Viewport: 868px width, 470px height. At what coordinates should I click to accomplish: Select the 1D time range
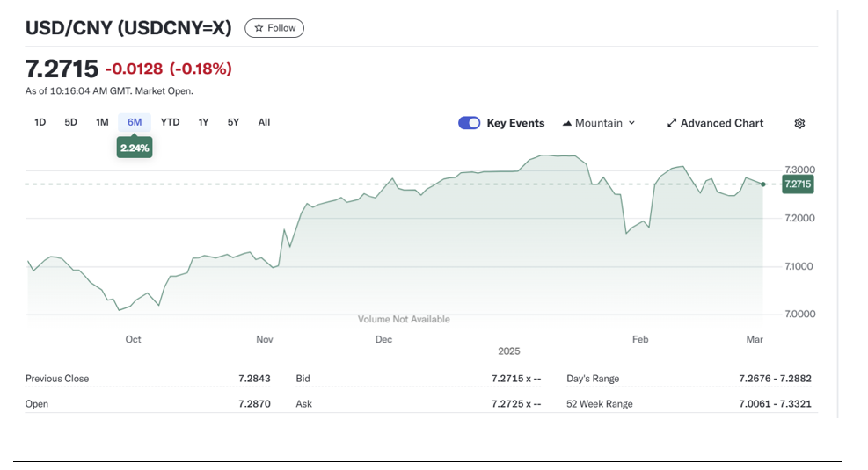(x=40, y=122)
